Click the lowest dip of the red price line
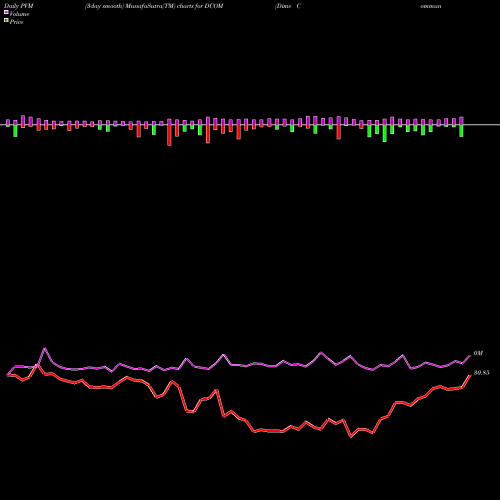 point(351,436)
